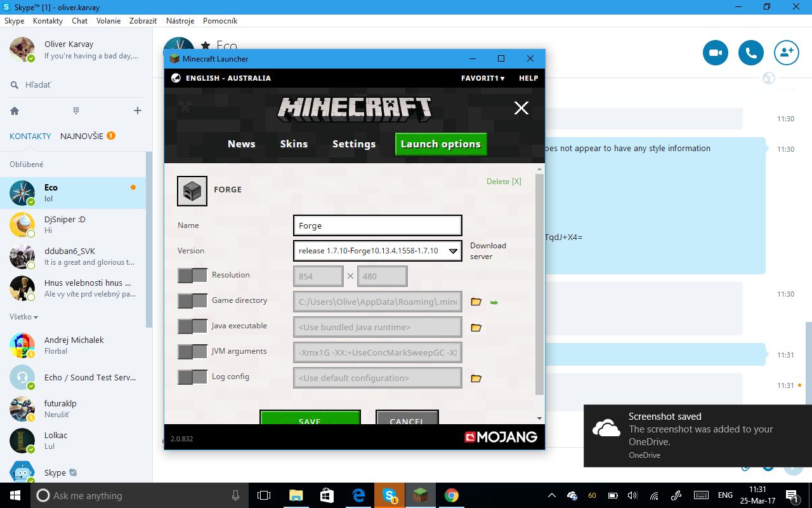Expand the Všetko contacts filter

click(x=23, y=317)
